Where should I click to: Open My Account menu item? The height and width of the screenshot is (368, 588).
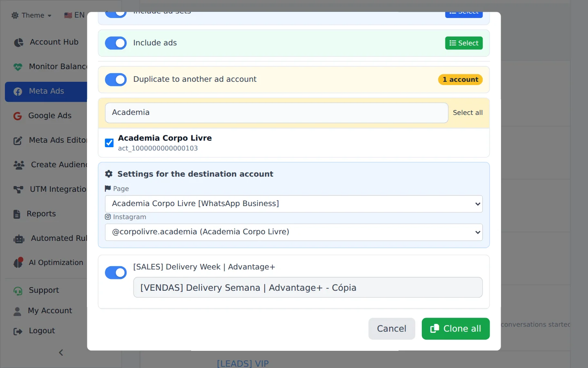click(50, 311)
